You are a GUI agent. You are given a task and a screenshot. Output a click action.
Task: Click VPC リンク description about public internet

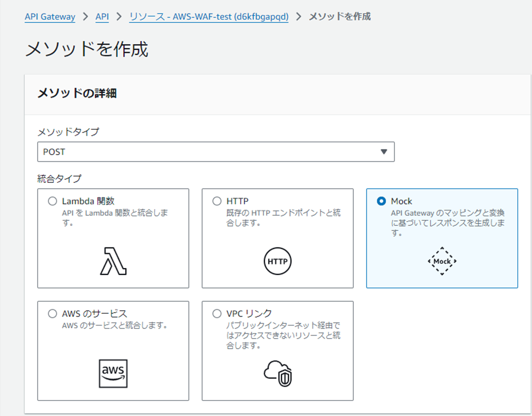pos(283,335)
